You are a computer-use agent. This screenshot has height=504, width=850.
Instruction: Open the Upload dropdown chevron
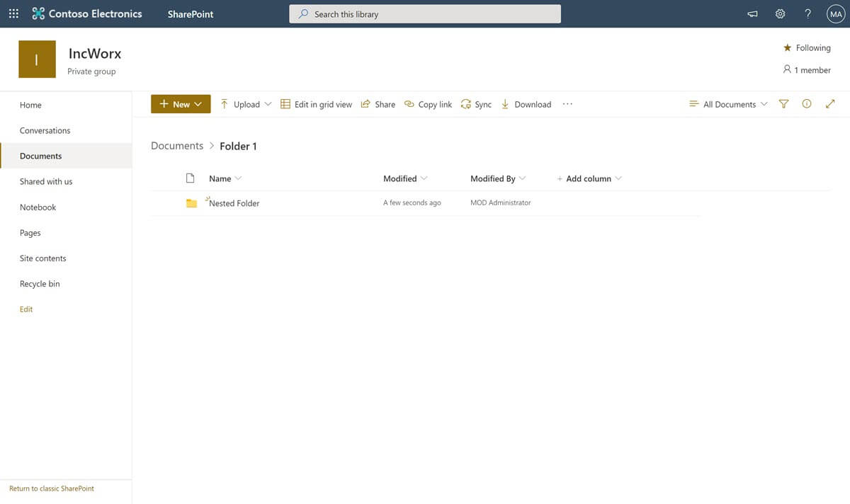pyautogui.click(x=268, y=103)
